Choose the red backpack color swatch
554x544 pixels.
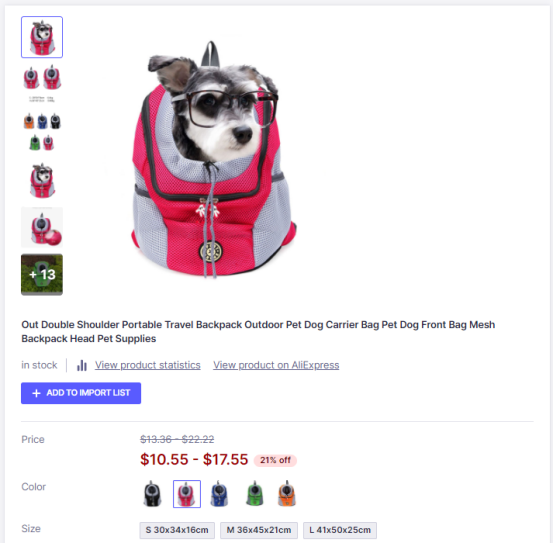tap(187, 493)
